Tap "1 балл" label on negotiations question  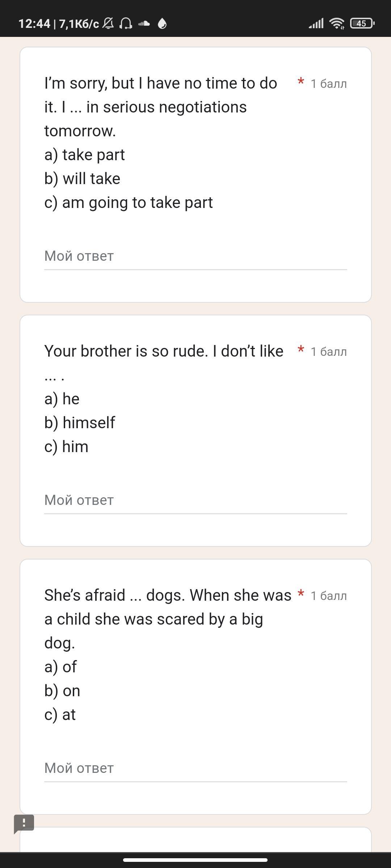[x=329, y=84]
